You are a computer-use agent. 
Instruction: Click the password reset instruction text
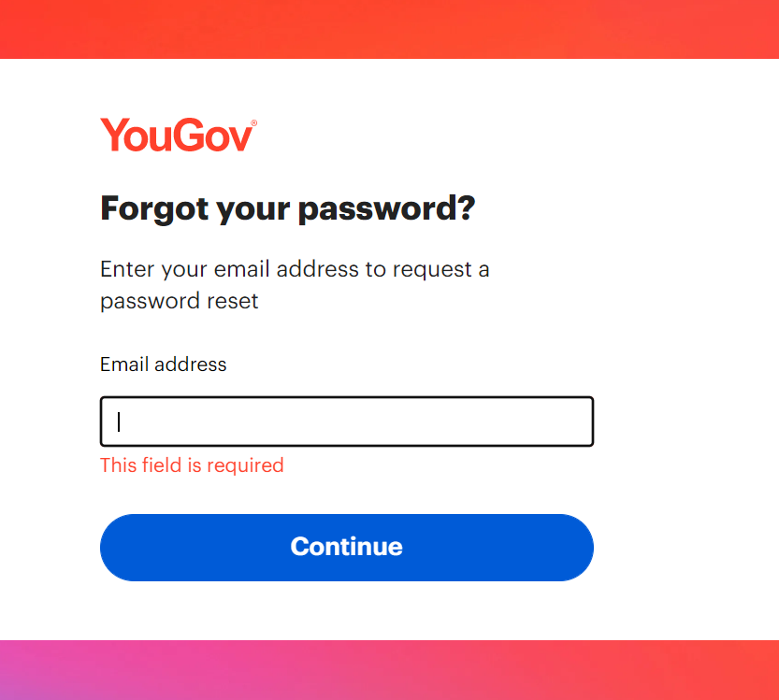tap(295, 284)
